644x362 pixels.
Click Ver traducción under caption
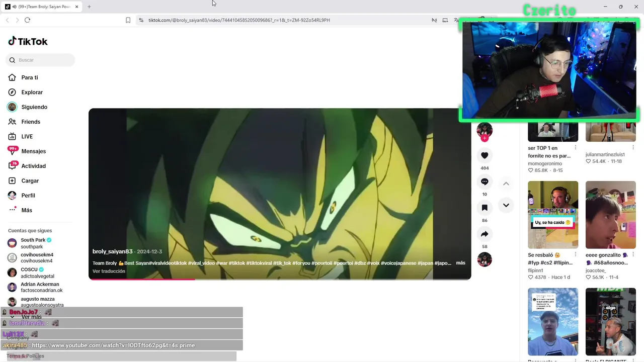pos(109,271)
